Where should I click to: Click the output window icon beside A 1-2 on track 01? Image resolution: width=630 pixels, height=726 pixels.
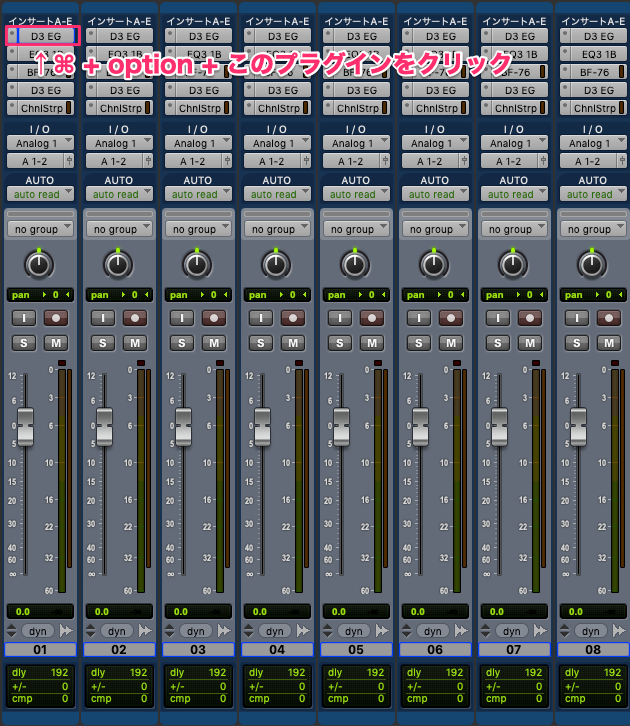[x=70, y=160]
